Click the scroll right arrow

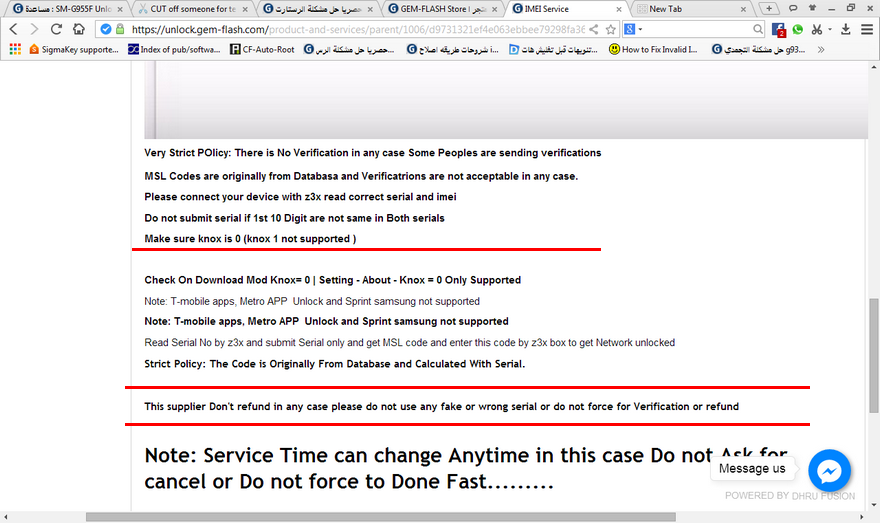[x=862, y=517]
